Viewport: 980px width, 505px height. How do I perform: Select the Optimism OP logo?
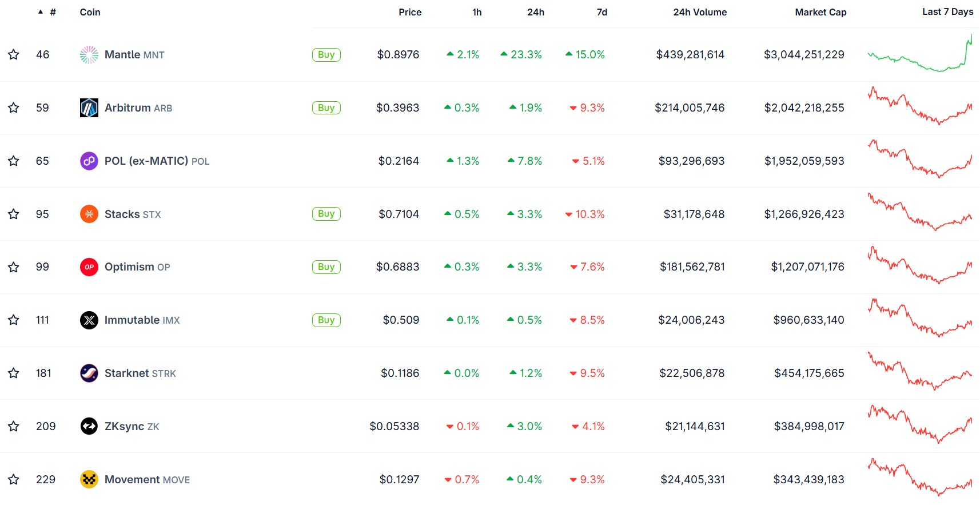89,267
